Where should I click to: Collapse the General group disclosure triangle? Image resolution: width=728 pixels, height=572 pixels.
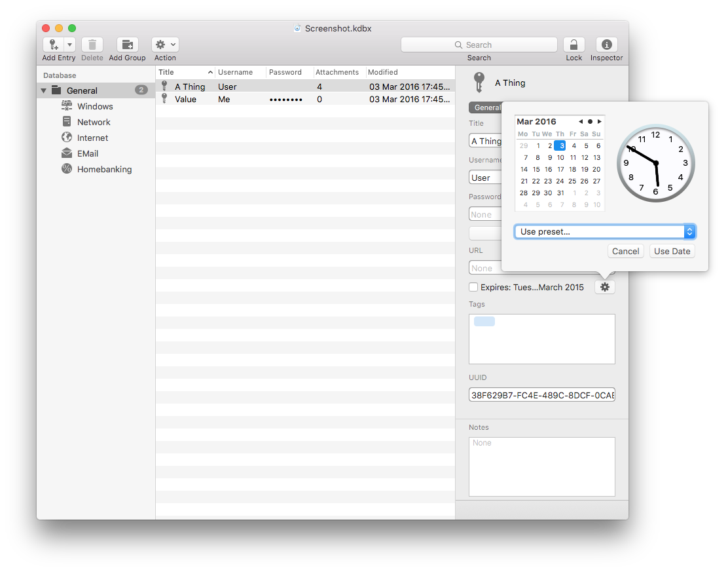point(44,90)
